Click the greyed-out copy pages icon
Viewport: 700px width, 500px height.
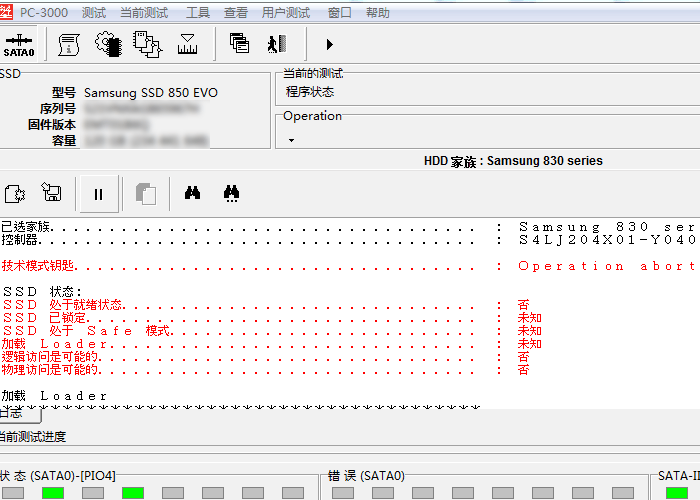pyautogui.click(x=146, y=194)
